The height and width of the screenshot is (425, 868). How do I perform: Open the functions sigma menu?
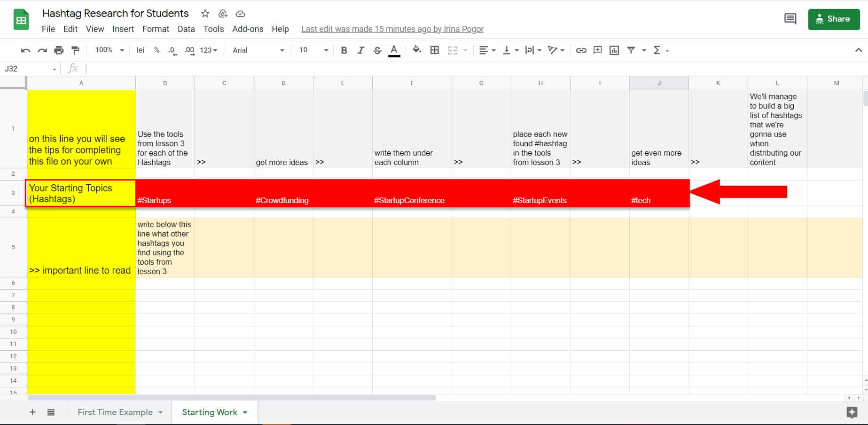coord(661,50)
